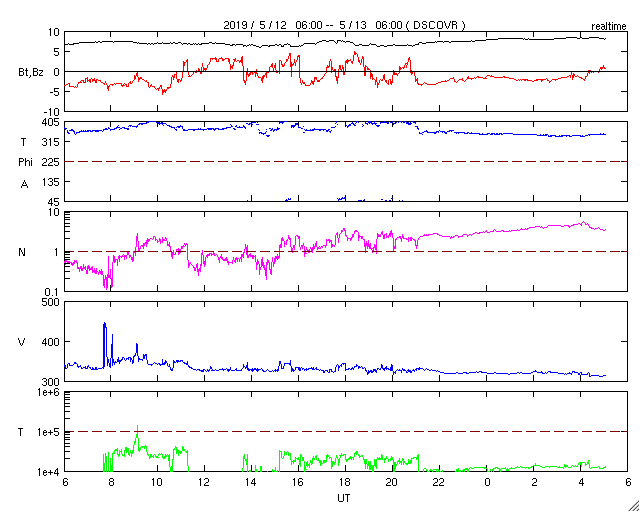The width and height of the screenshot is (640, 512).
Task: Click the '300' tick label on the velocity panel
Action: pos(51,383)
